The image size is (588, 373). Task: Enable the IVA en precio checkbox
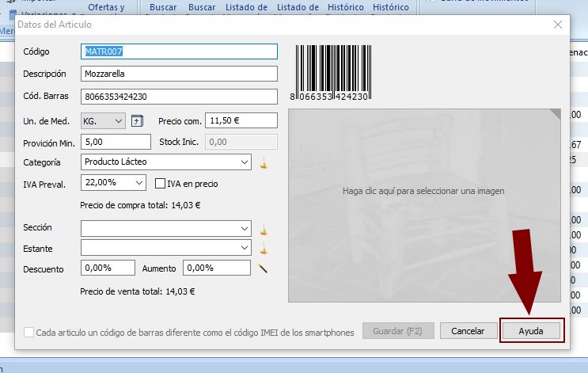(x=160, y=184)
